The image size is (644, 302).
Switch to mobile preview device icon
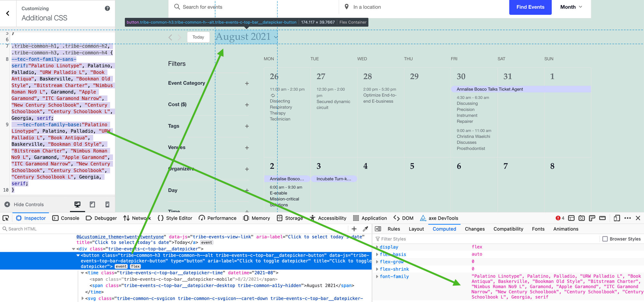(107, 205)
